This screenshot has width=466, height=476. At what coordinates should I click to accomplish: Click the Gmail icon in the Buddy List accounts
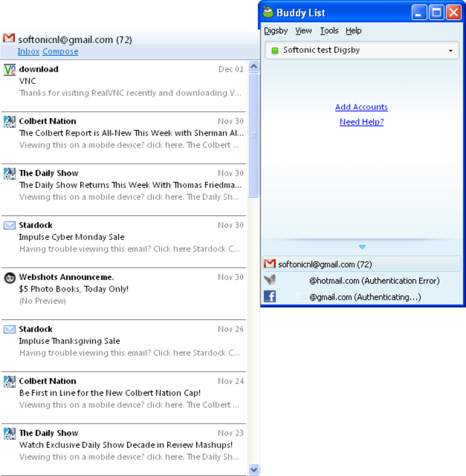[x=270, y=264]
